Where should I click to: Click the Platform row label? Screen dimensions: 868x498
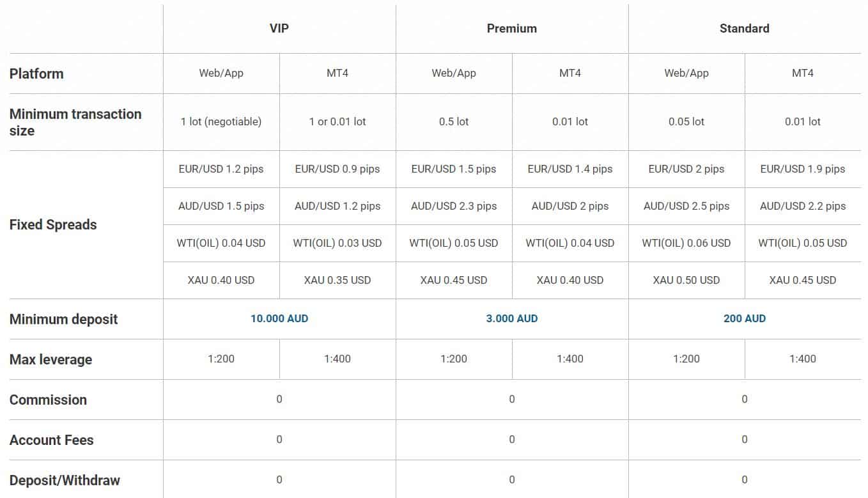click(x=36, y=74)
